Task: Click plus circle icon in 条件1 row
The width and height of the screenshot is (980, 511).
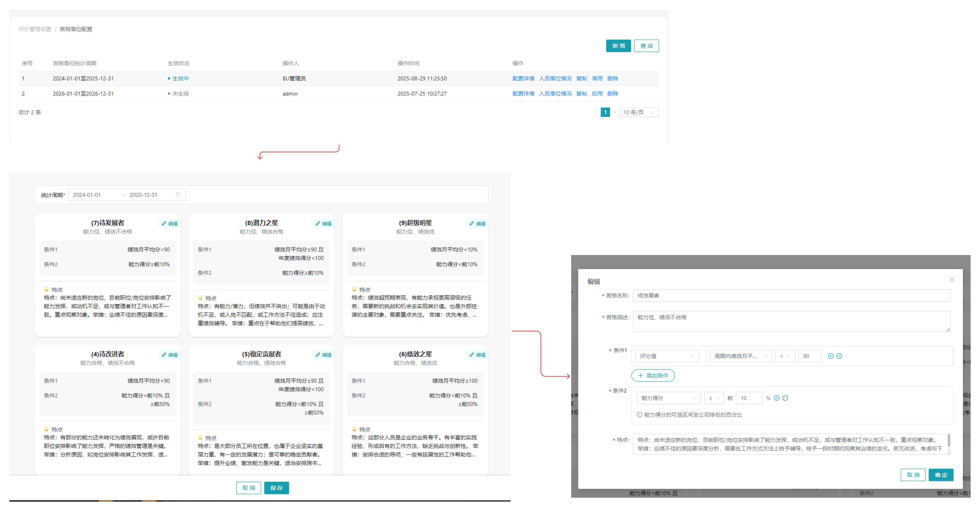Action: 830,356
